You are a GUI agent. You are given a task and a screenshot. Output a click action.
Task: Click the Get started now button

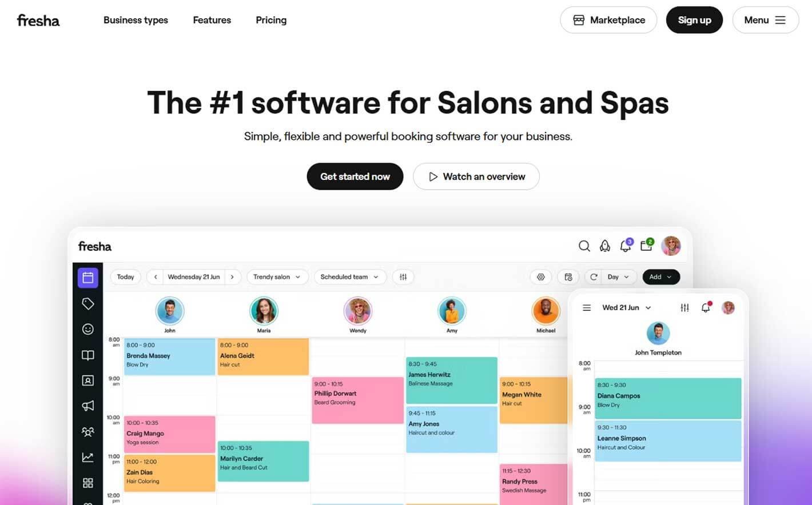[355, 177]
